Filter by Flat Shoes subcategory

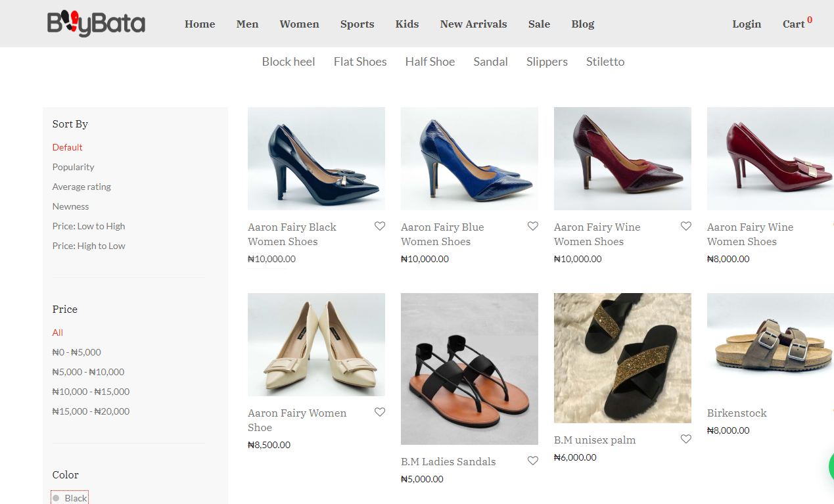point(360,62)
